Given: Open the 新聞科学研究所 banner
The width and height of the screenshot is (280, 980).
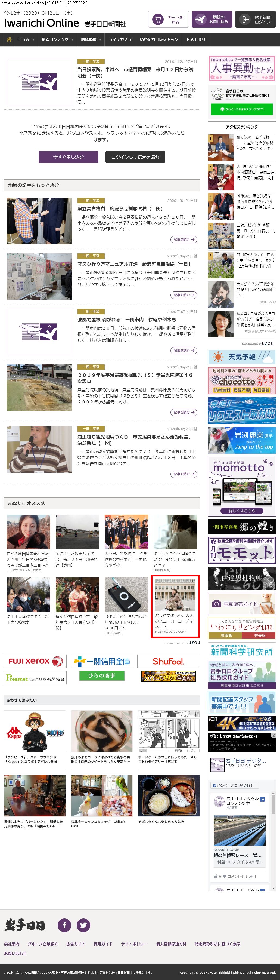Looking at the screenshot, I should [242, 650].
